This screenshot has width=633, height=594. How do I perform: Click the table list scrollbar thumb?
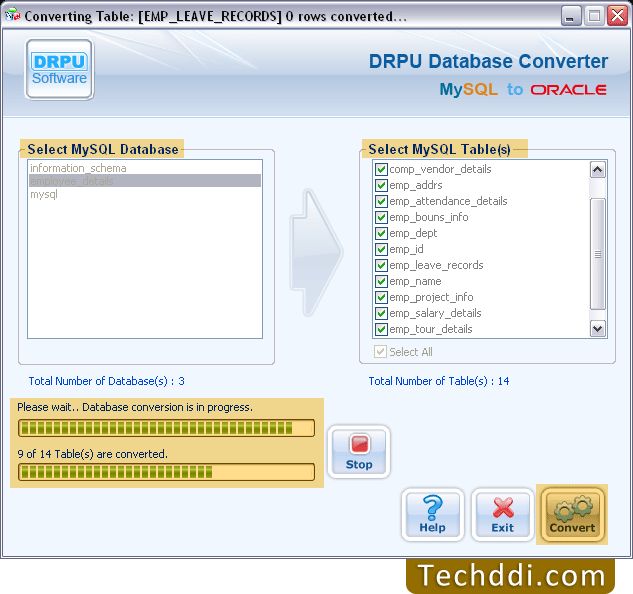[x=597, y=254]
